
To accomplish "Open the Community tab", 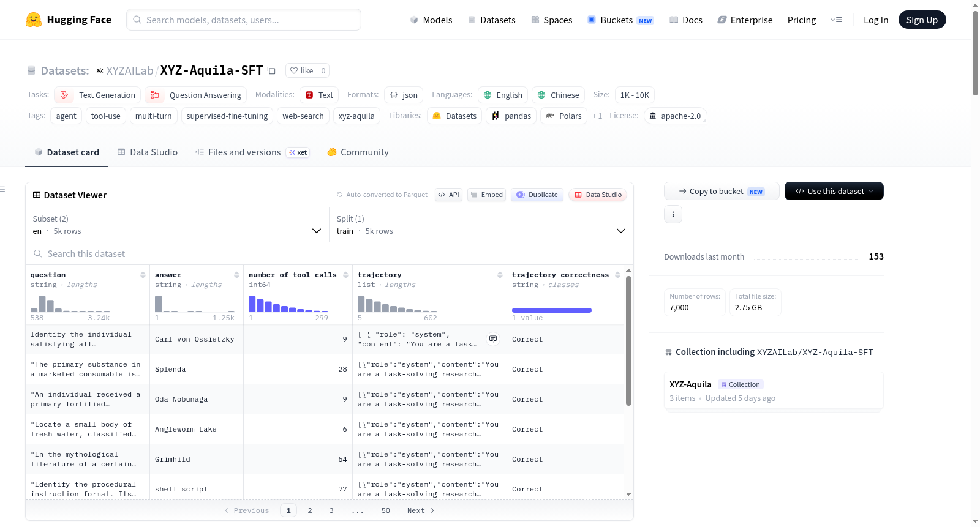I will tap(358, 152).
